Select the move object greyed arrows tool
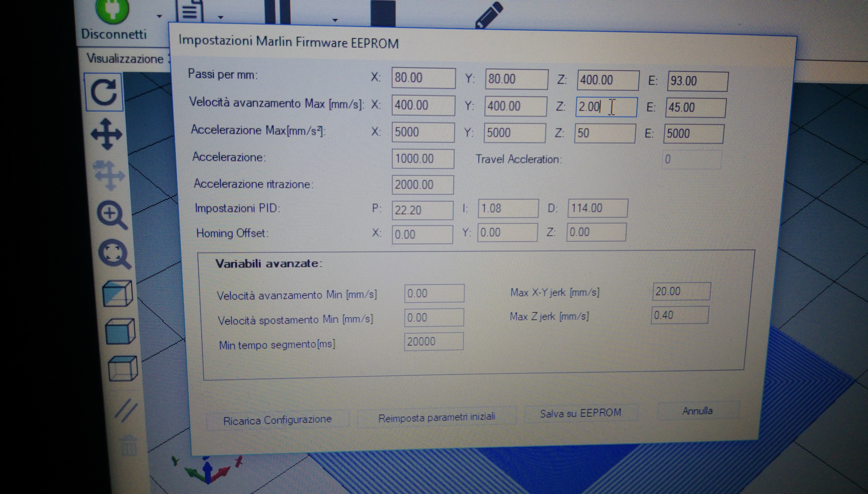 coord(109,175)
